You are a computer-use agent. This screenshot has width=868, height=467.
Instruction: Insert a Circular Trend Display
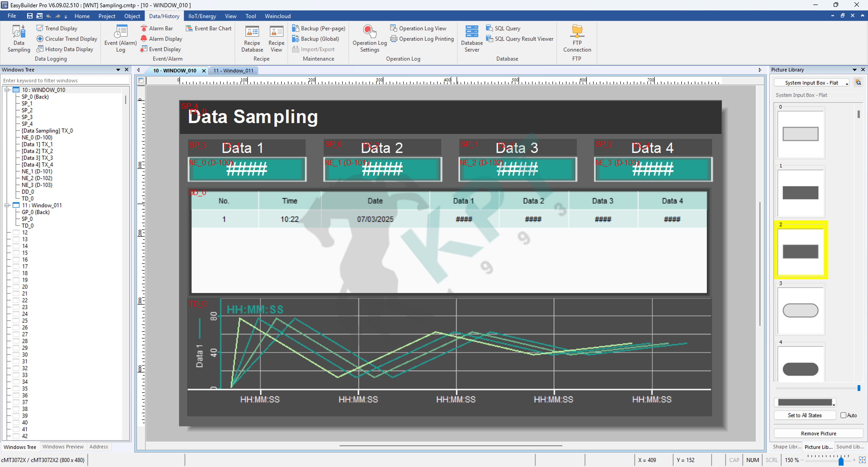pyautogui.click(x=67, y=39)
